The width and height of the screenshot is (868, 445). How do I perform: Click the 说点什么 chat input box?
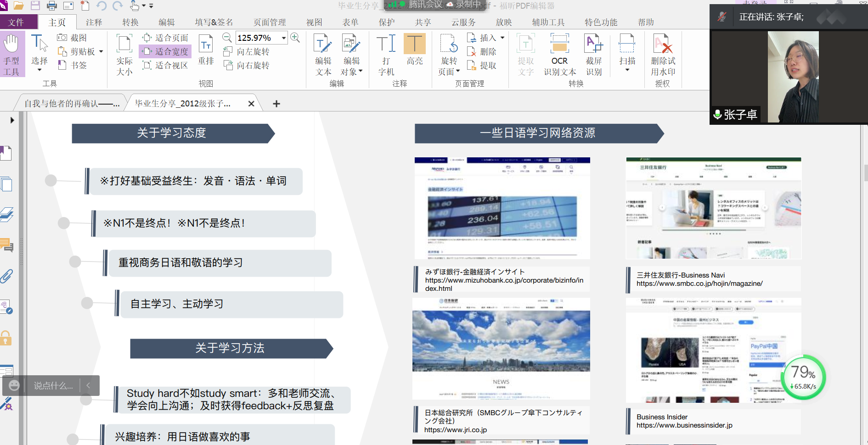click(53, 386)
